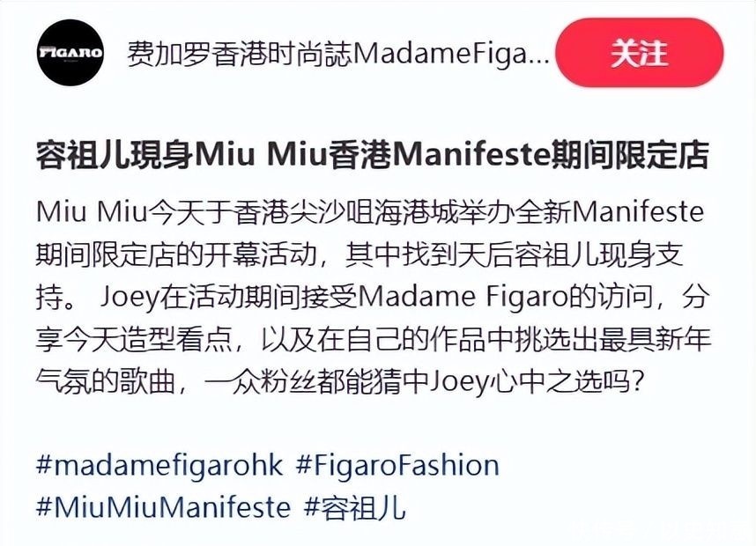The height and width of the screenshot is (546, 756).
Task: Click the body line starting "Miu Miu今天于香港"
Action: [x=370, y=212]
